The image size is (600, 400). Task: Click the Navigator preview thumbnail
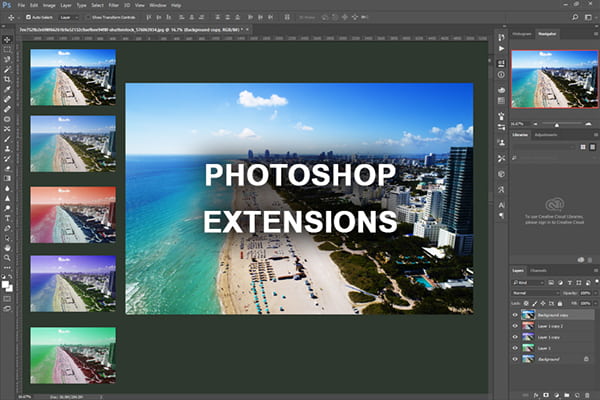(x=554, y=79)
